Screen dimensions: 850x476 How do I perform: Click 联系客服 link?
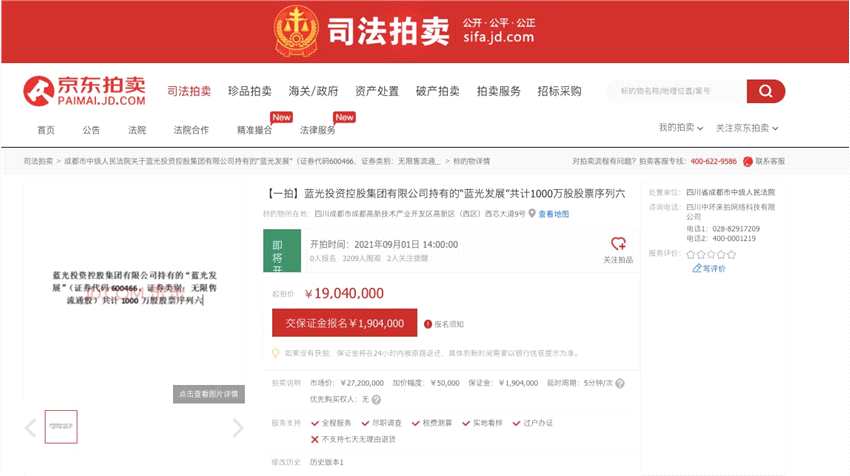[x=770, y=161]
